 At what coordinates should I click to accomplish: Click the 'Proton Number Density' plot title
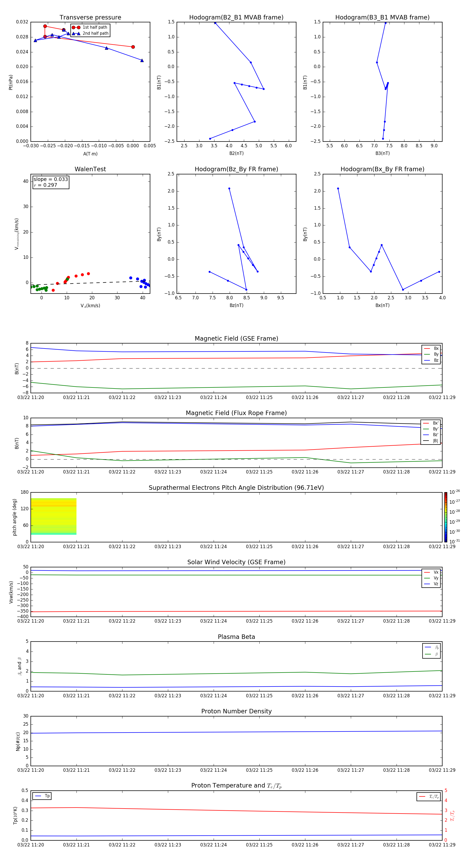coord(236,711)
